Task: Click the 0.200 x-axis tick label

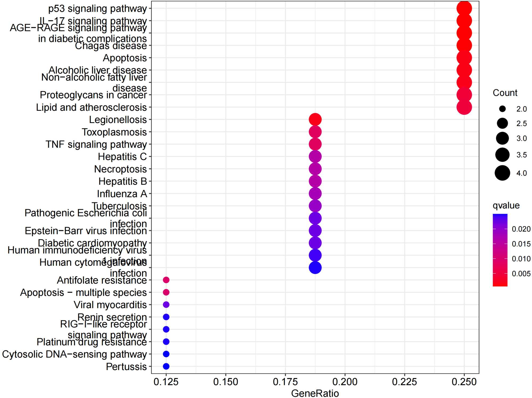Action: coord(345,382)
